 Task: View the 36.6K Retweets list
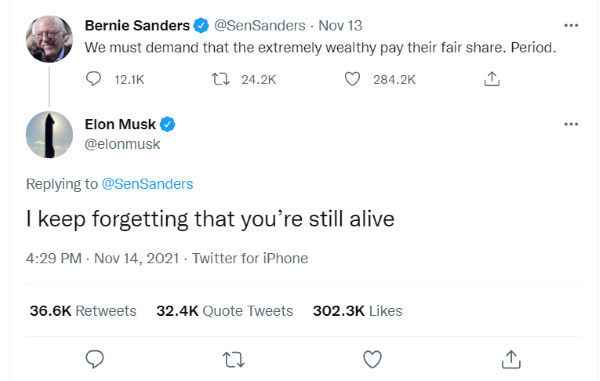(83, 311)
